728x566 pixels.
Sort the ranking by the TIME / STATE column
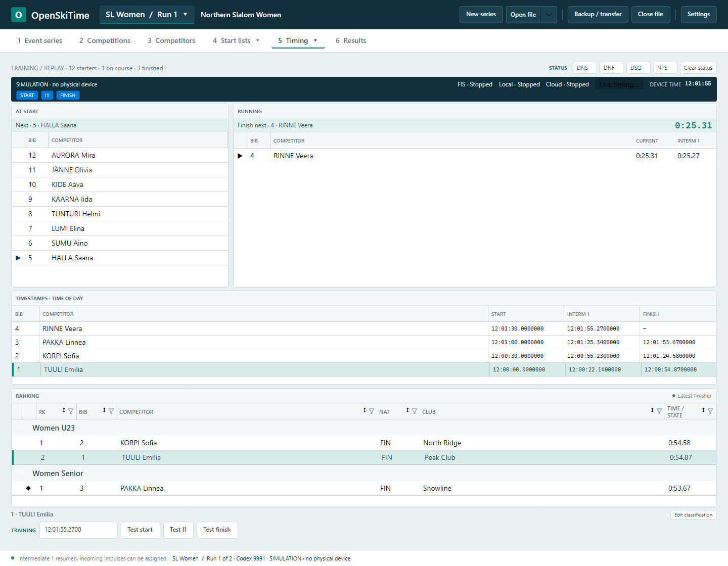pos(703,410)
